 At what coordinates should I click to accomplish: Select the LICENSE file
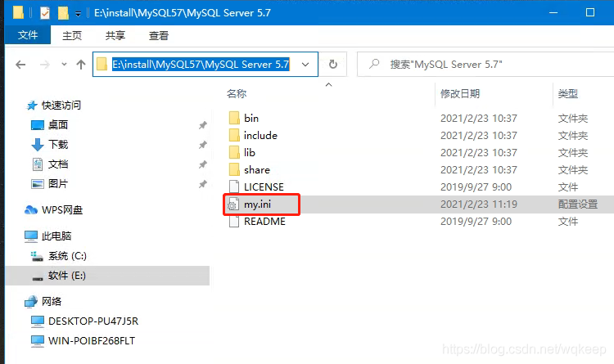click(x=264, y=187)
